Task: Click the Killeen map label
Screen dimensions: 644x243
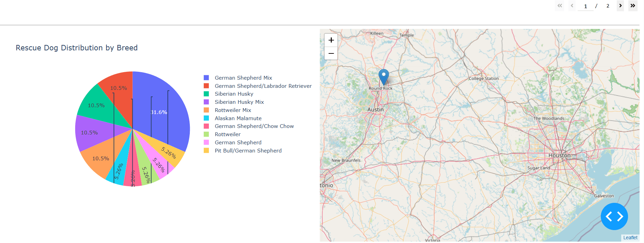Action: click(377, 33)
